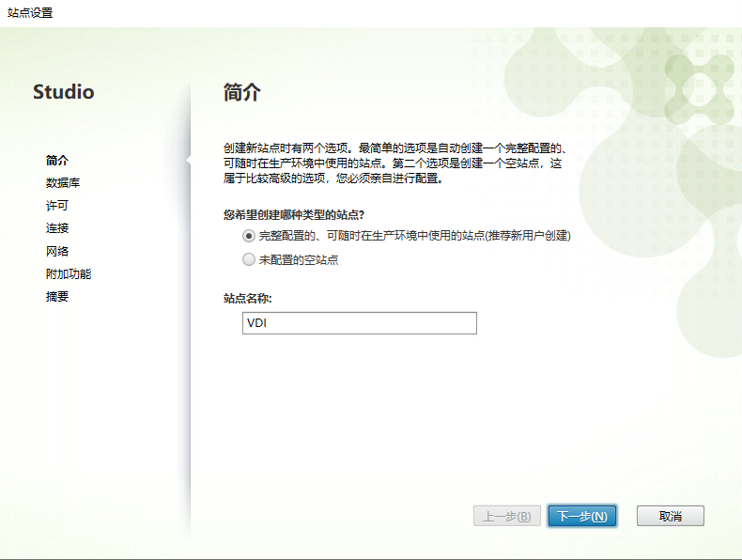Jump to the 连接 step in the sidebar
This screenshot has width=742, height=560.
(57, 228)
